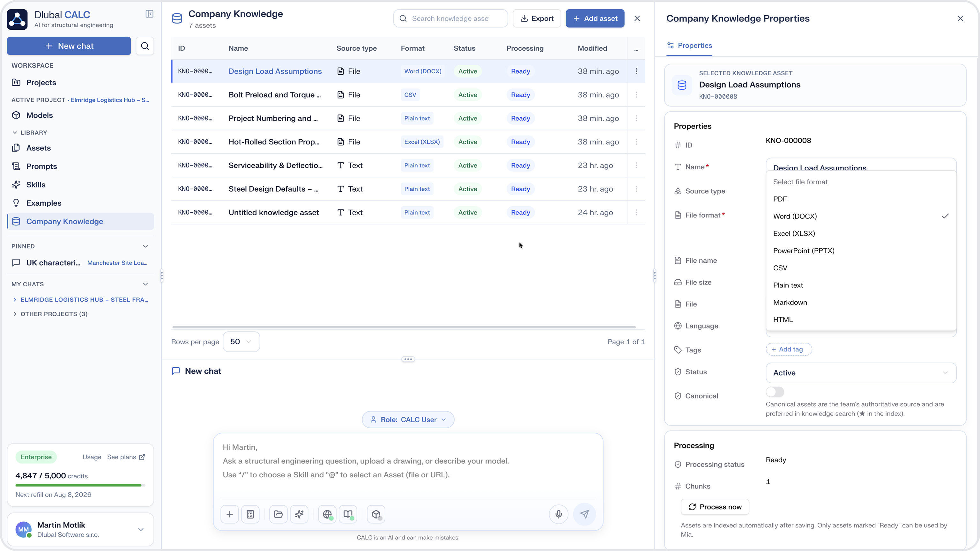Open the Role: CALC User dropdown
The height and width of the screenshot is (551, 980).
pos(408,419)
